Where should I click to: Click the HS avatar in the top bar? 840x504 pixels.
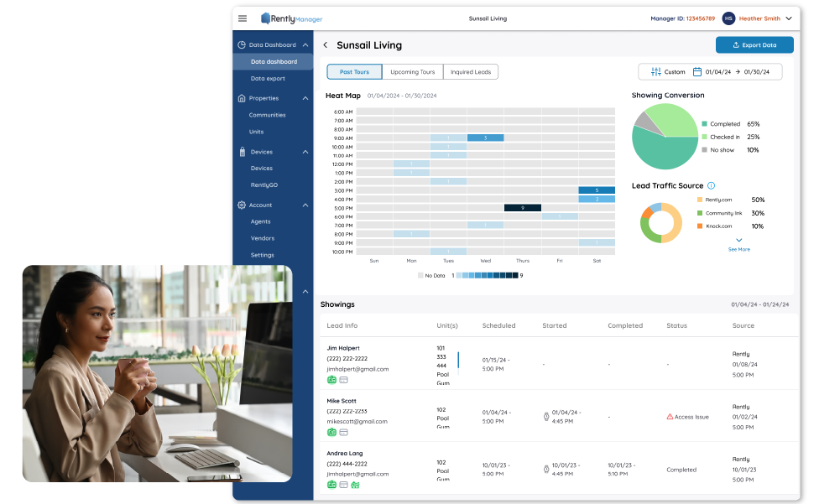coord(728,18)
